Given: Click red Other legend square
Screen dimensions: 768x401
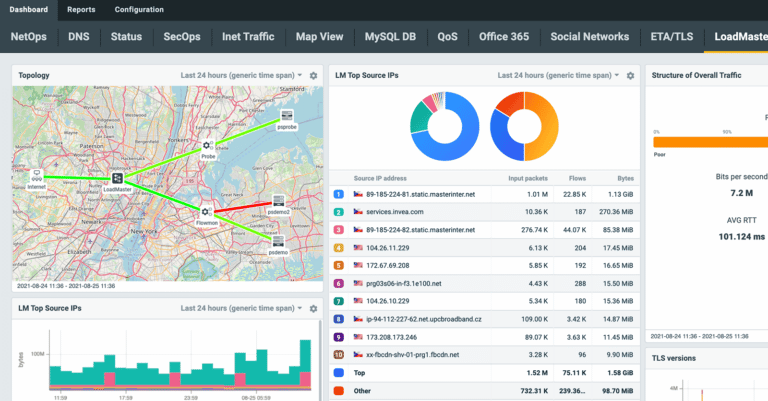Looking at the screenshot, I should click(338, 391).
